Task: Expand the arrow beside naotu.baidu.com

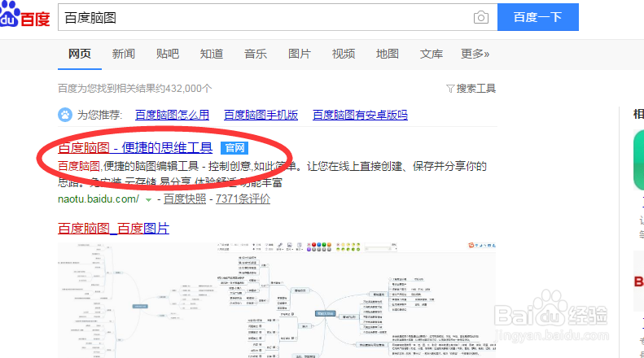Action: (x=148, y=200)
